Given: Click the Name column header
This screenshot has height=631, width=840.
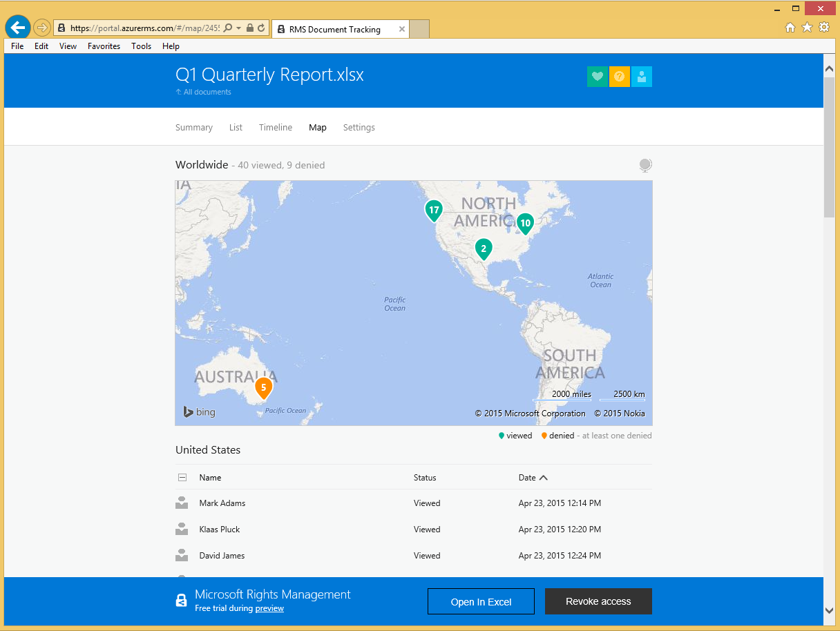Looking at the screenshot, I should (x=210, y=478).
